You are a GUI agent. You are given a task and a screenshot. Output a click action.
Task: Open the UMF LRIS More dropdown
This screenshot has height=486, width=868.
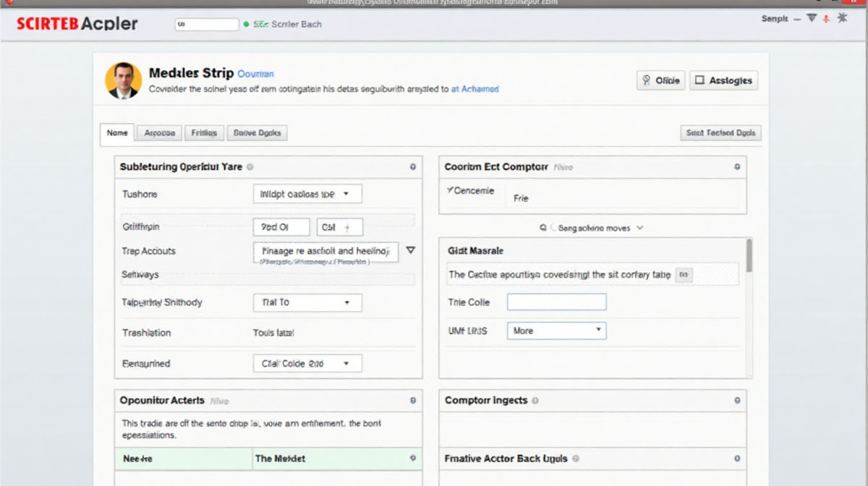(x=556, y=331)
